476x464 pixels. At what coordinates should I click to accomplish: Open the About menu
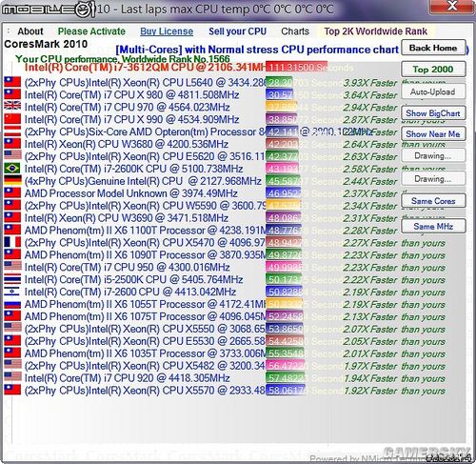(30, 31)
